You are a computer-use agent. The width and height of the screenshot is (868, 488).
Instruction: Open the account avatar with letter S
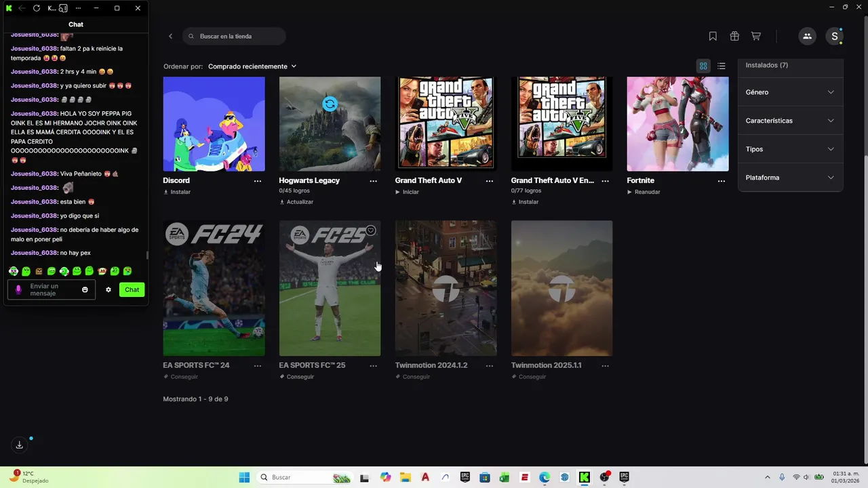pos(834,36)
